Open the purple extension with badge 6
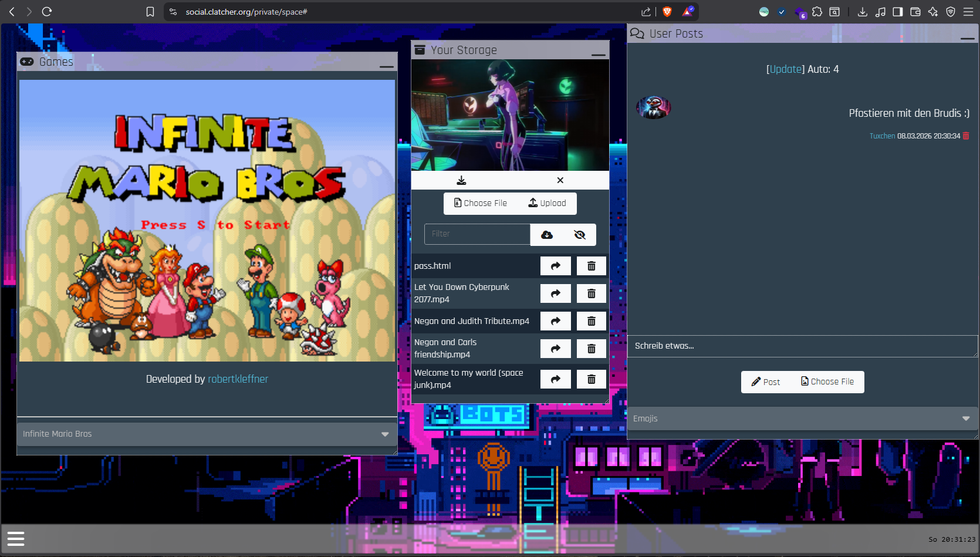The width and height of the screenshot is (980, 557). pyautogui.click(x=800, y=12)
